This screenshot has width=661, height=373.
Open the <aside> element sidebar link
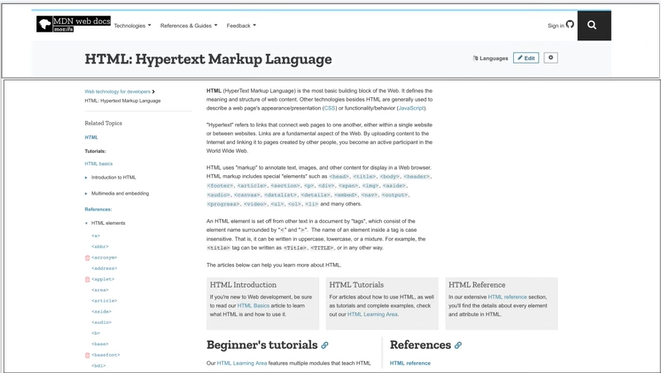pyautogui.click(x=102, y=311)
